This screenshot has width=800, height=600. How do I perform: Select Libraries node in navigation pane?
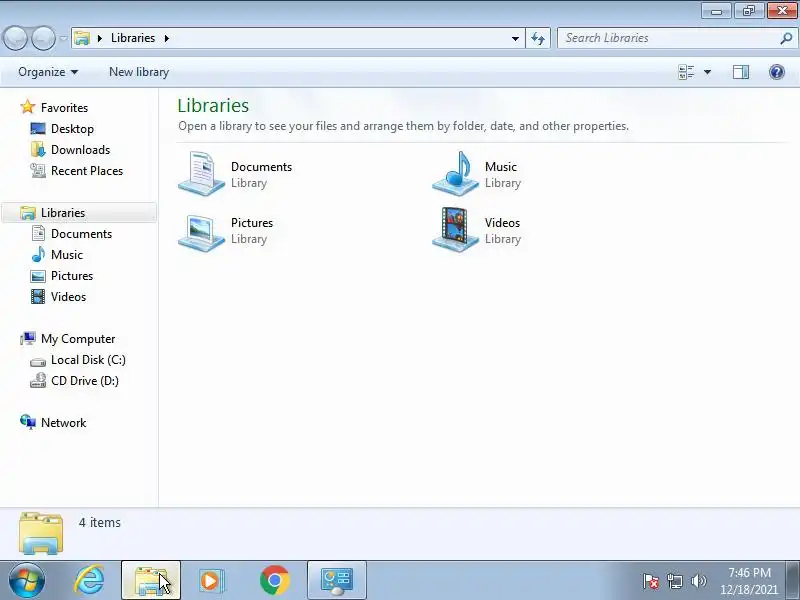point(79,213)
